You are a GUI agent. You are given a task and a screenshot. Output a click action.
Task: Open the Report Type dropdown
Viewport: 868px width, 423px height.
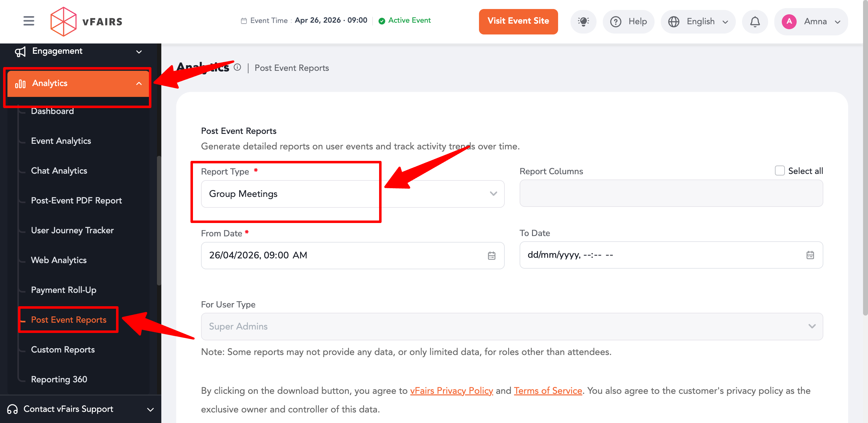click(352, 193)
